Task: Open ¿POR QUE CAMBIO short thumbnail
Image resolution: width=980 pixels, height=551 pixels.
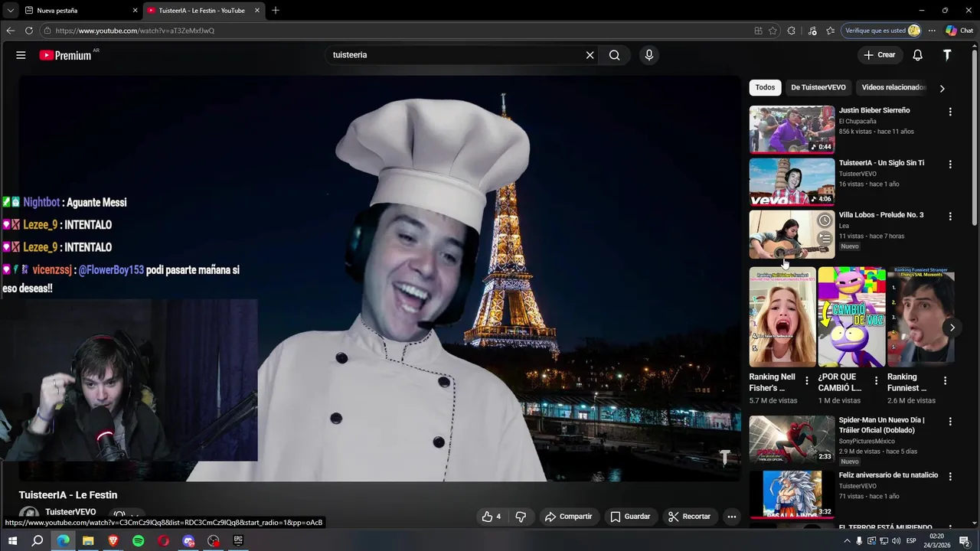Action: pos(851,317)
